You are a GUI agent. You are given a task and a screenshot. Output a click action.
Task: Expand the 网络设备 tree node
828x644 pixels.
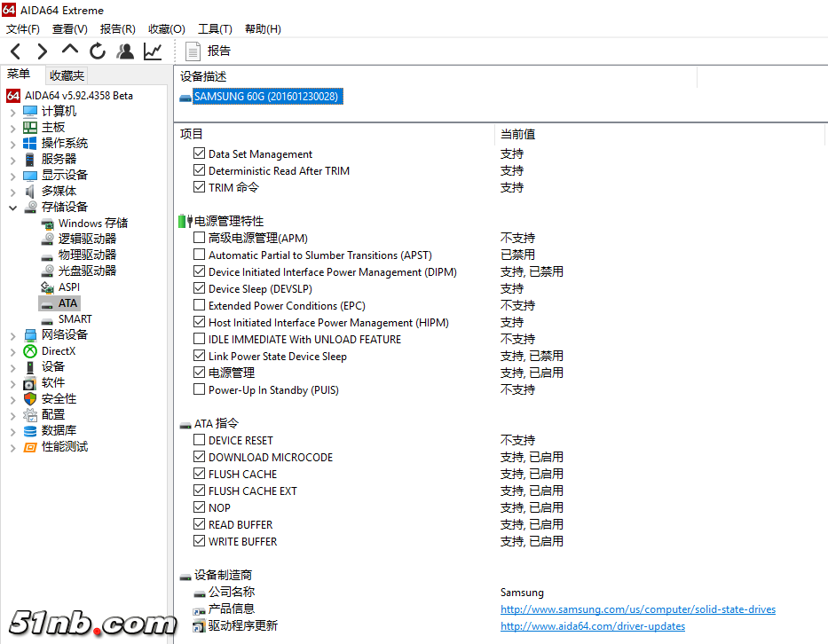pyautogui.click(x=12, y=335)
